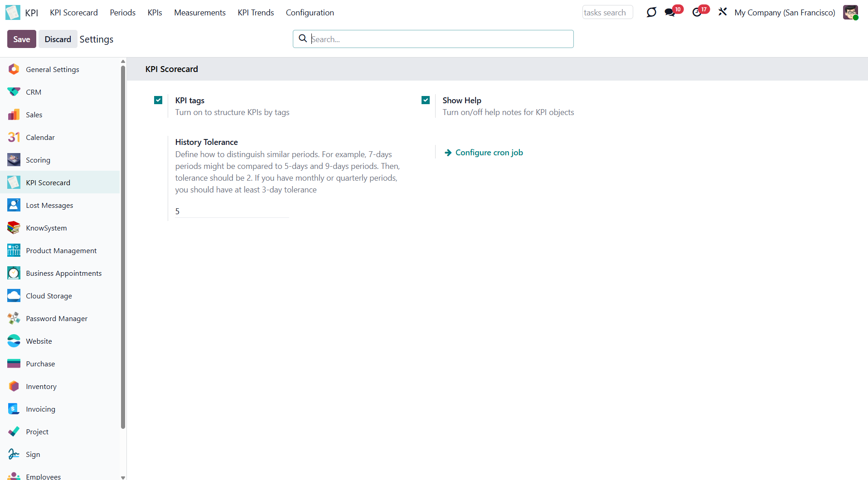Open the CRM settings icon

click(x=14, y=92)
